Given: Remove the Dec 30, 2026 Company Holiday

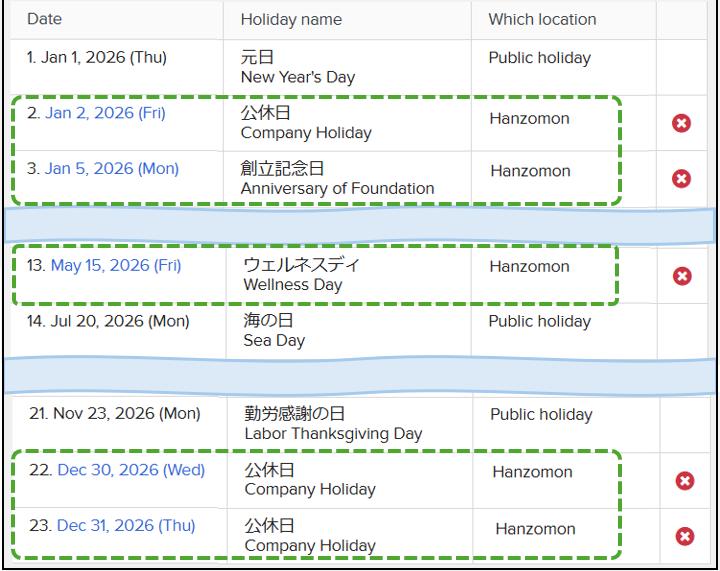Looking at the screenshot, I should tap(684, 481).
